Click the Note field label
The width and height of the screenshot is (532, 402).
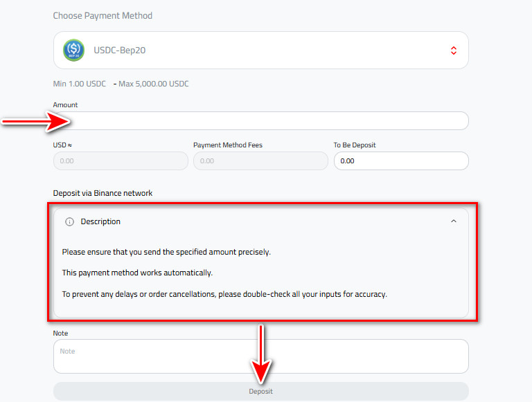click(60, 334)
